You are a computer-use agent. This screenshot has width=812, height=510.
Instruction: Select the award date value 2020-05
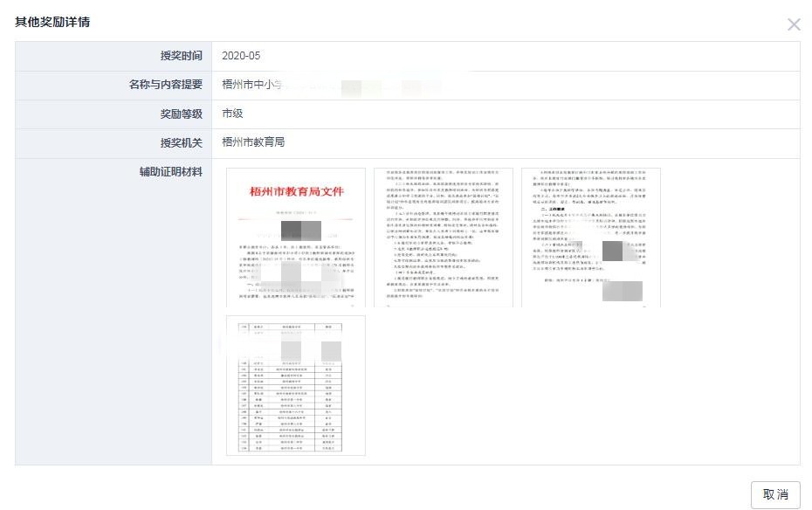241,56
